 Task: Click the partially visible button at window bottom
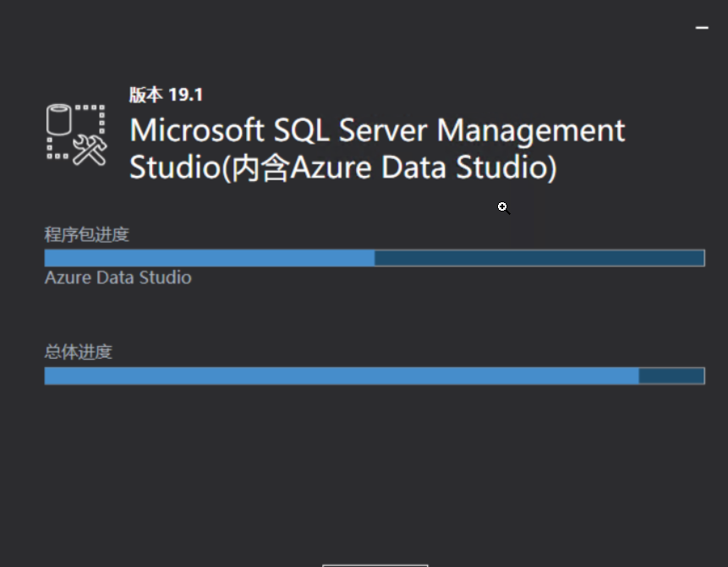pos(375,565)
